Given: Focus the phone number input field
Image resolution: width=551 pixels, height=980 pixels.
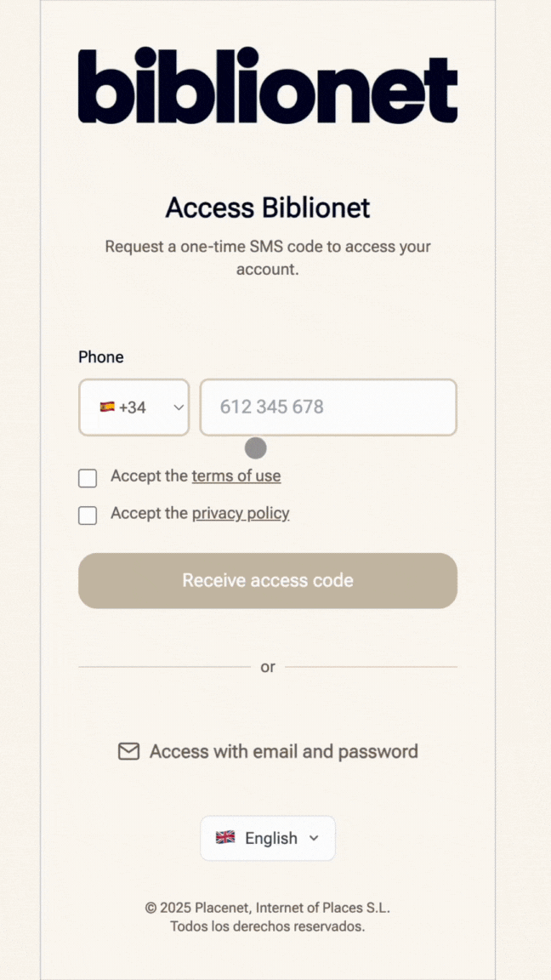Looking at the screenshot, I should pyautogui.click(x=328, y=407).
